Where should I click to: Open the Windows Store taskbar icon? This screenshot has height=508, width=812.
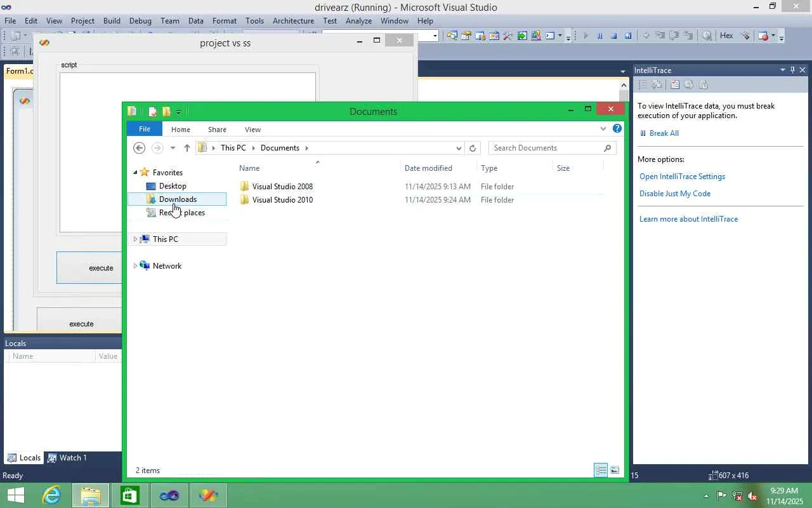point(129,495)
